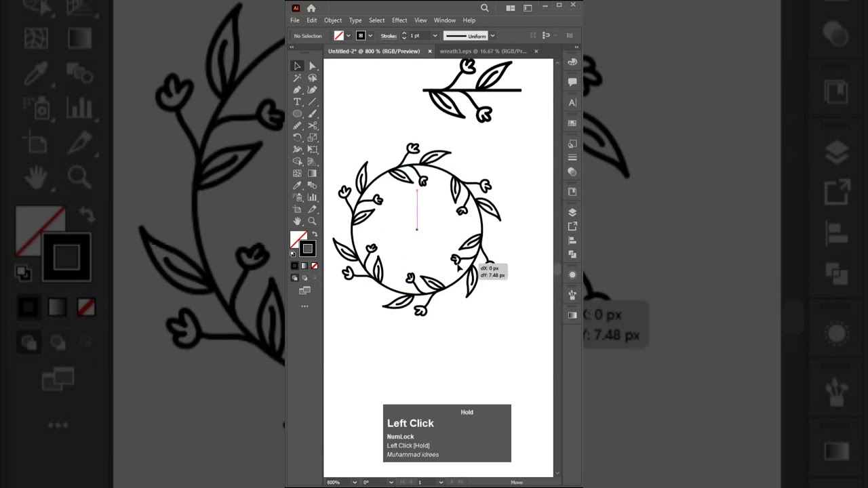The image size is (868, 488).
Task: Click the Search magnifier in title bar
Action: pyautogui.click(x=485, y=8)
